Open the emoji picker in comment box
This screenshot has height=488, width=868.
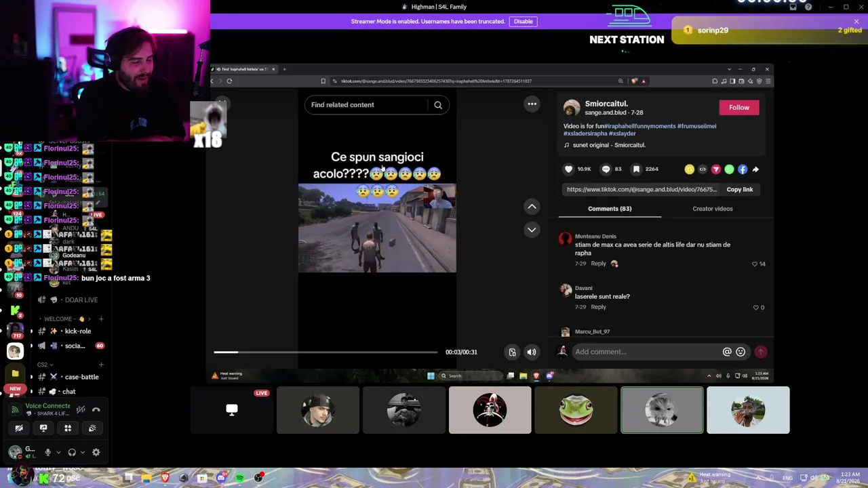[741, 352]
